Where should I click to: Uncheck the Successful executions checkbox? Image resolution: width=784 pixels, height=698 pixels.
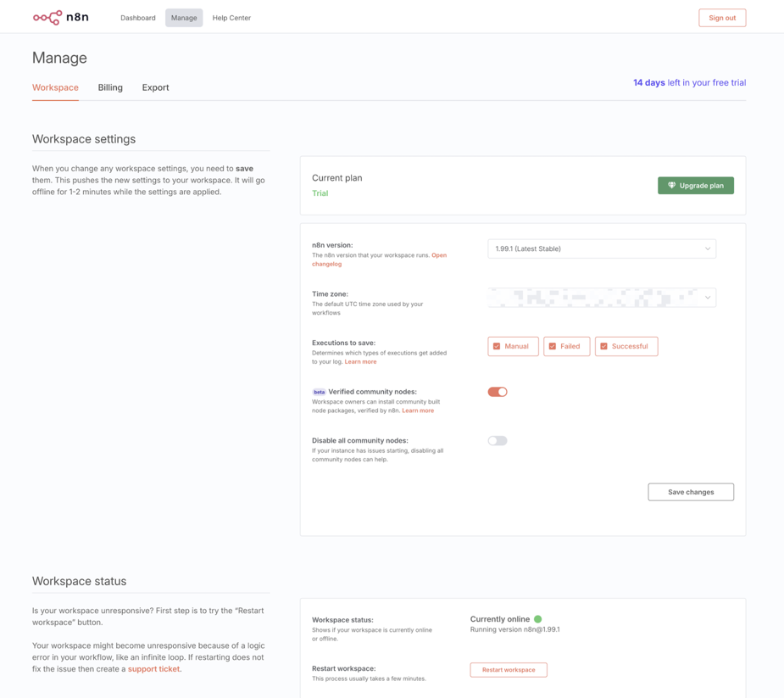604,346
